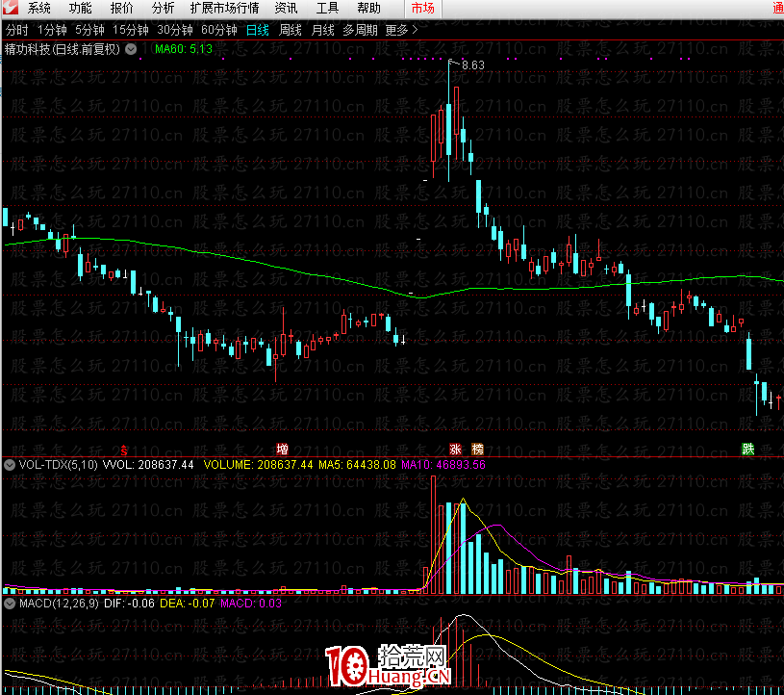Expand the 更多 timeframe options
The height and width of the screenshot is (695, 784).
401,30
